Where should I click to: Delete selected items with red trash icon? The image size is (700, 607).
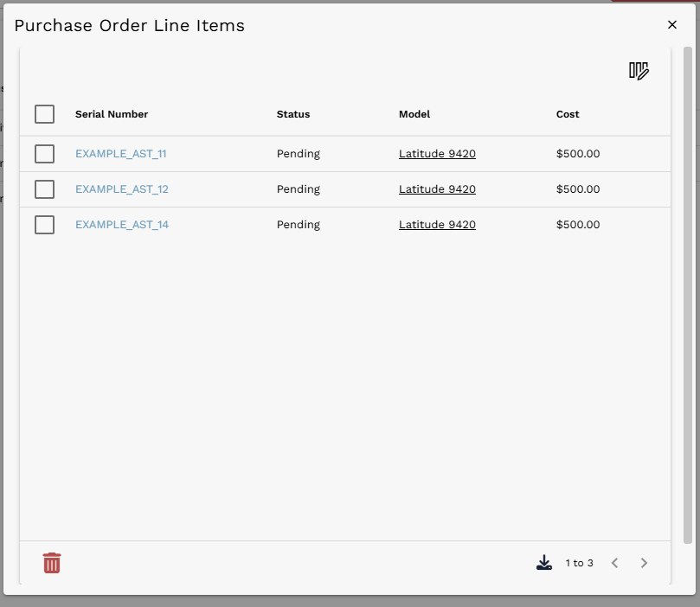[52, 563]
